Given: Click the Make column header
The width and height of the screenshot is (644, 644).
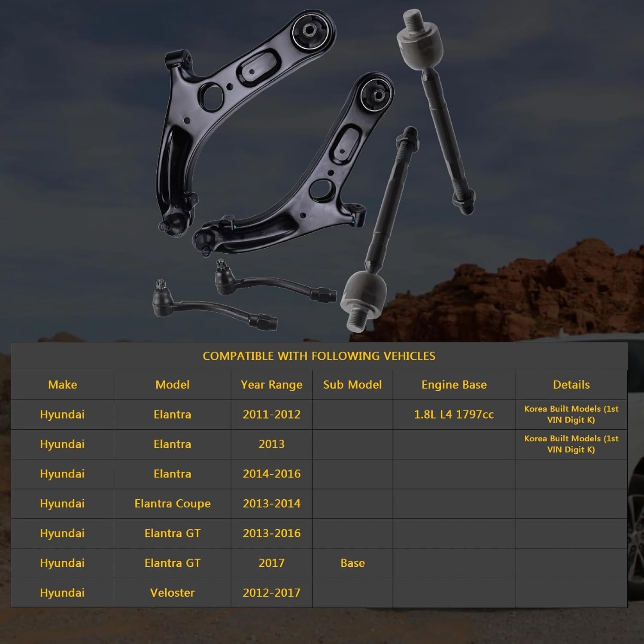Looking at the screenshot, I should click(x=63, y=385).
